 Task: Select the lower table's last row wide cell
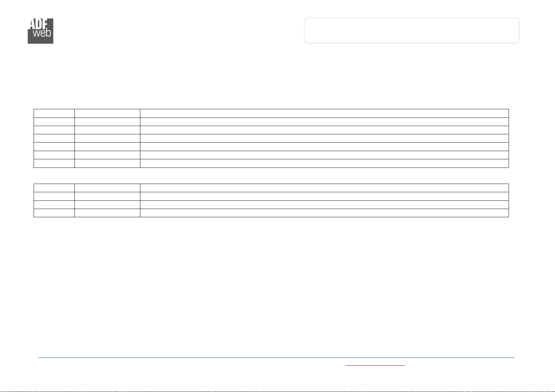324,213
